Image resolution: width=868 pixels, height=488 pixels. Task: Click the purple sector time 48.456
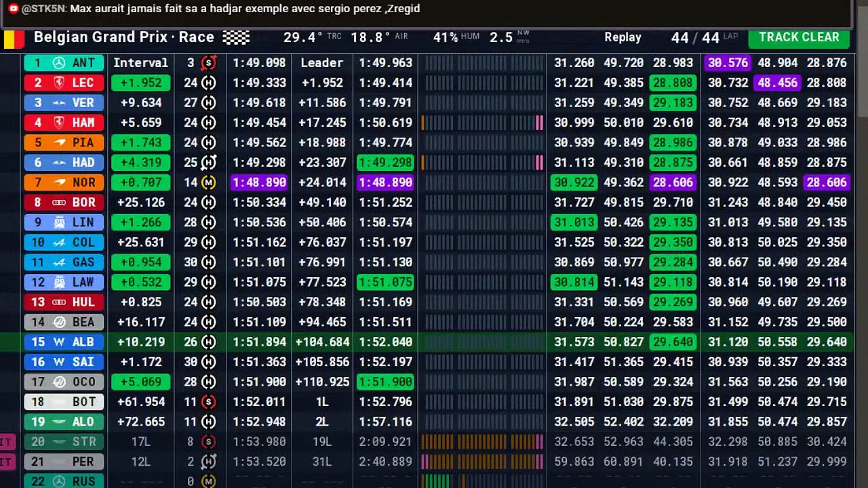777,83
